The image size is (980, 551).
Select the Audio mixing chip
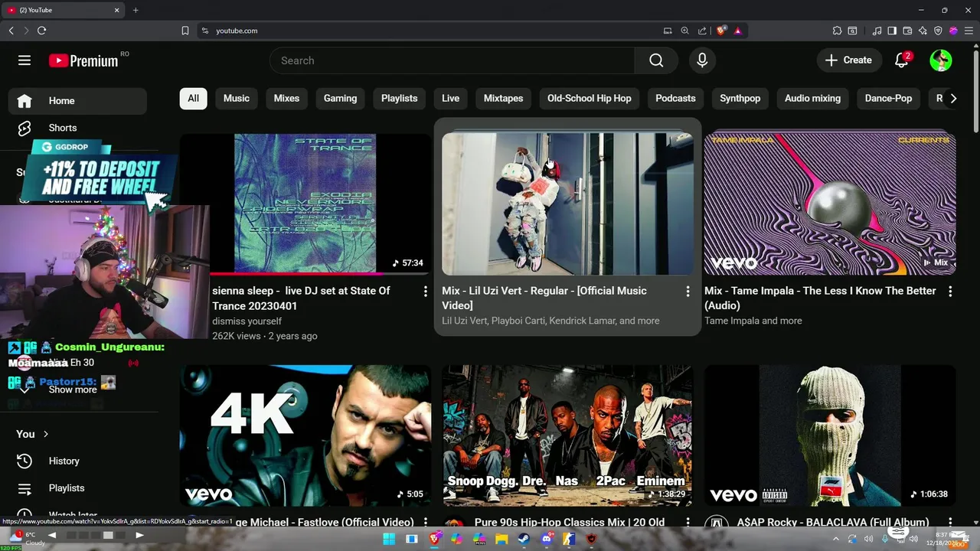(x=812, y=98)
